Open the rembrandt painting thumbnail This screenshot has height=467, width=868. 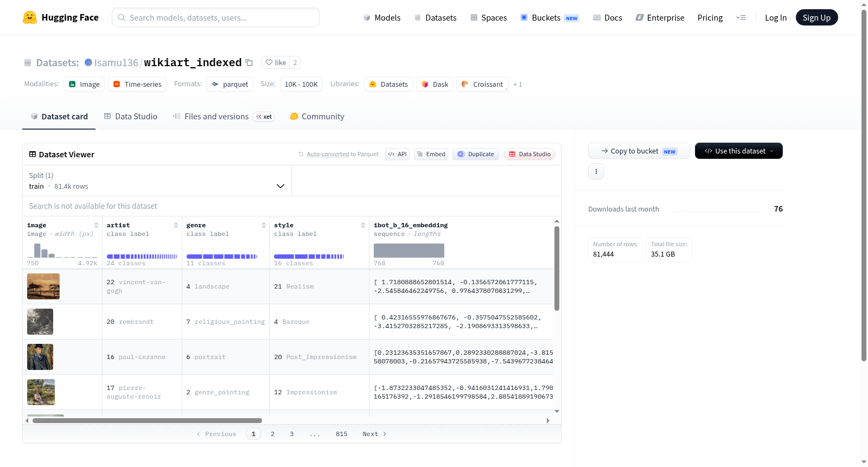click(40, 322)
